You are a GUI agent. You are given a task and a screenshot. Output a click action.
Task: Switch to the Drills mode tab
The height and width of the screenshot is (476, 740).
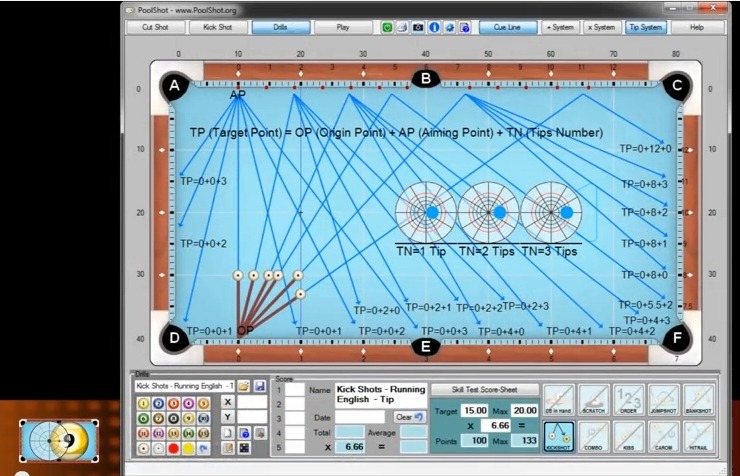pyautogui.click(x=279, y=27)
